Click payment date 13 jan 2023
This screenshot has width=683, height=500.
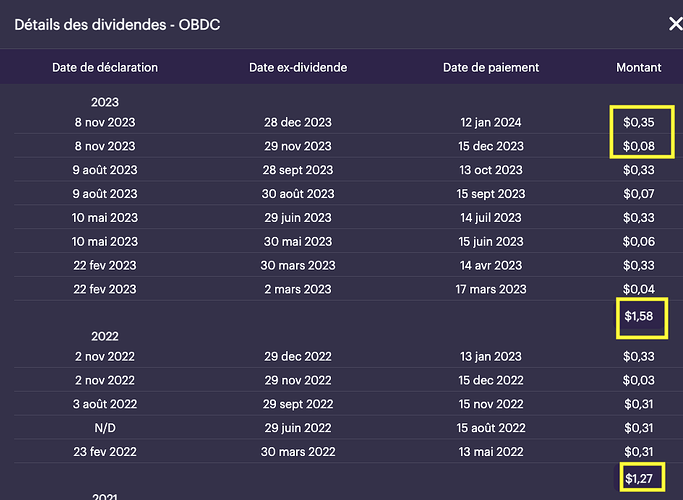[x=491, y=356]
